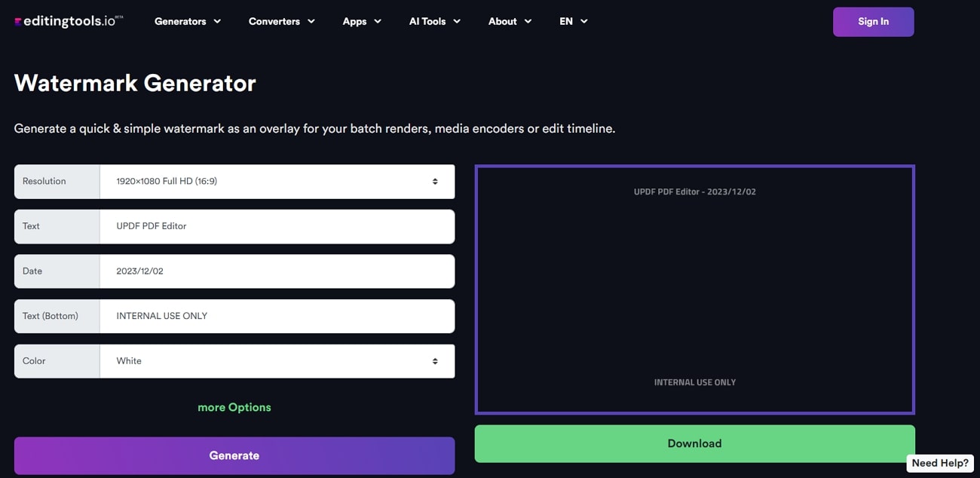
Task: Open the Resolution combo box
Action: point(271,181)
